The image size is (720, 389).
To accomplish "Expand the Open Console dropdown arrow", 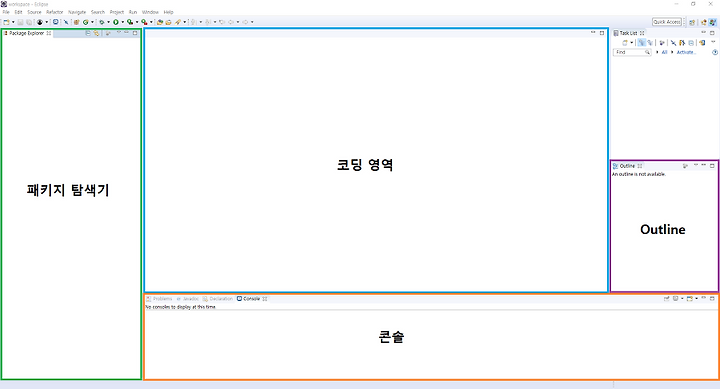I will click(x=696, y=299).
